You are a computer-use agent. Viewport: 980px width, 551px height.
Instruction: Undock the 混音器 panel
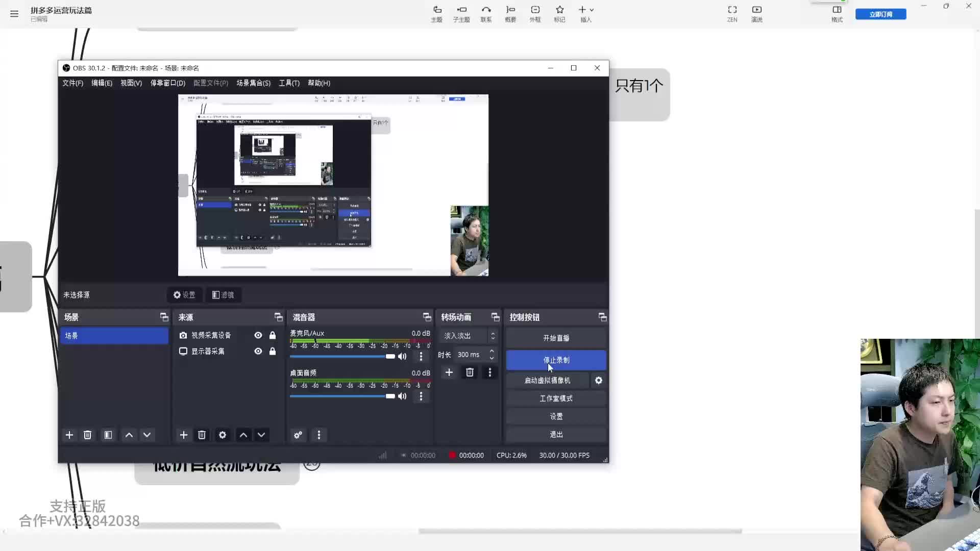click(427, 317)
